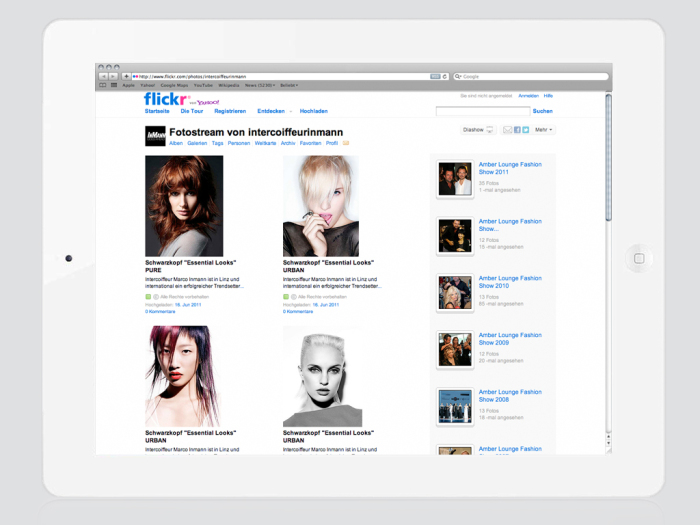Click the browser back arrow button
The width and height of the screenshot is (700, 525).
coord(103,76)
